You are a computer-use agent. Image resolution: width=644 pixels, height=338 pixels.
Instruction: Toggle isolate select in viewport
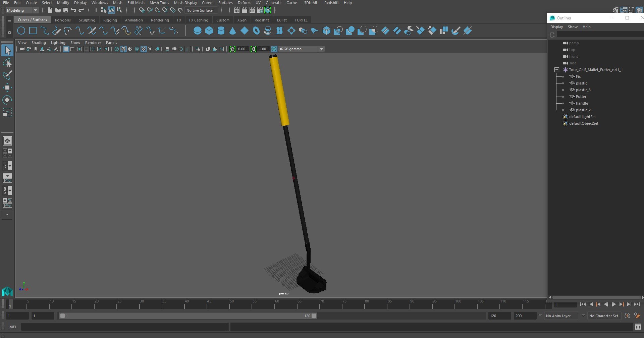point(198,49)
